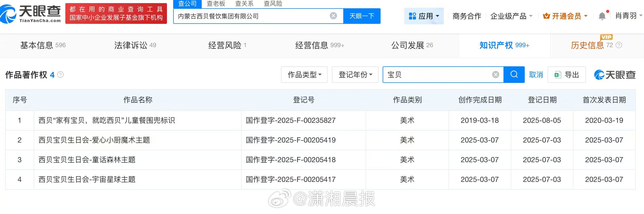Open the 经营信息 tab
Viewport: 644px width, 214px height.
tap(320, 45)
